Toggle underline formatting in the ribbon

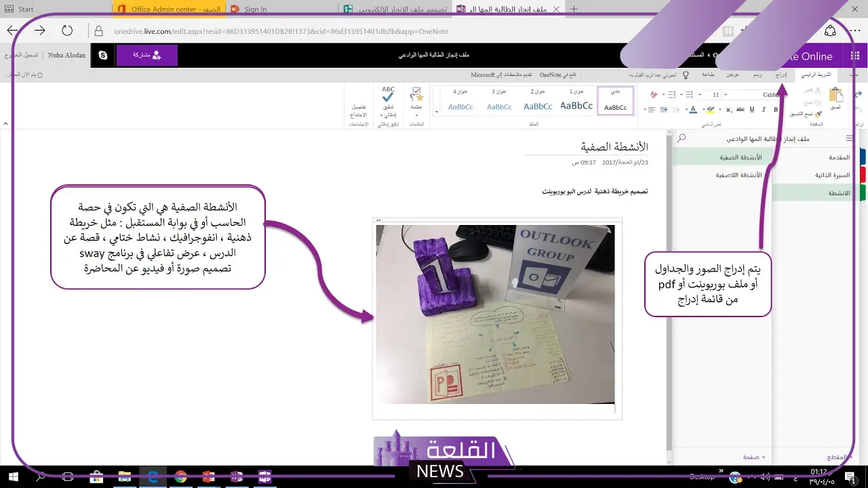752,109
